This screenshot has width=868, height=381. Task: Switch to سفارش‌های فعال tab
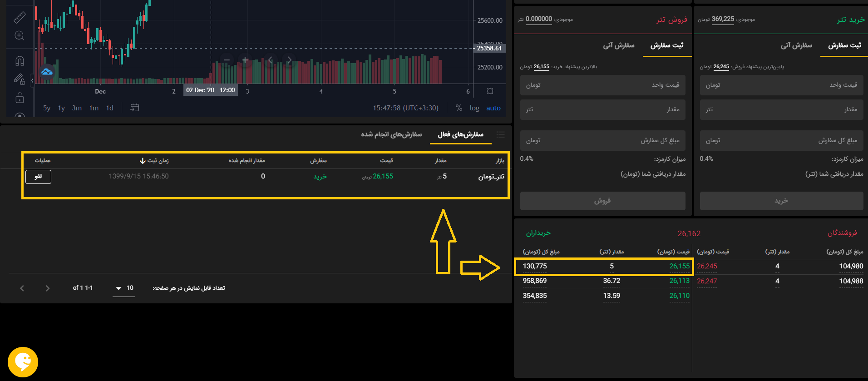coord(460,134)
